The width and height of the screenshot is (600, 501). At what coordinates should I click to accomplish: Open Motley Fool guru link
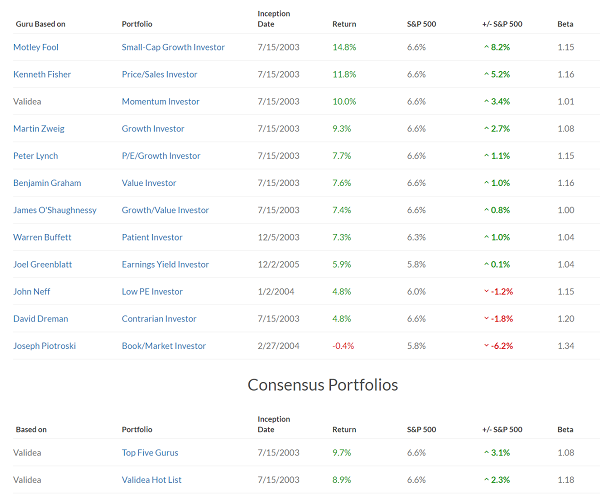[36, 47]
